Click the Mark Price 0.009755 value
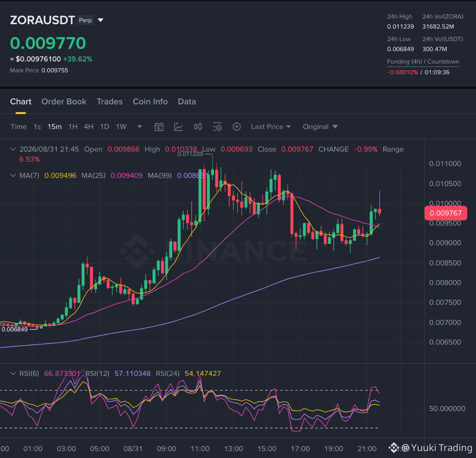 (x=55, y=70)
